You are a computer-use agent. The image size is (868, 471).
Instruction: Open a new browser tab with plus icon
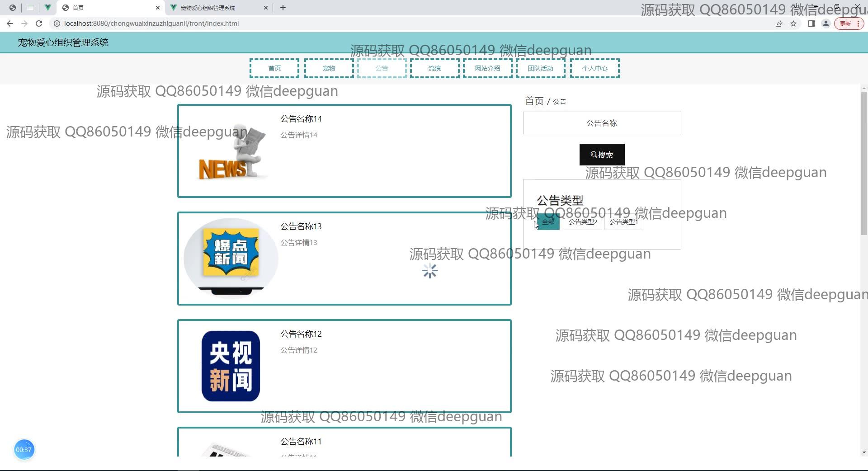283,8
